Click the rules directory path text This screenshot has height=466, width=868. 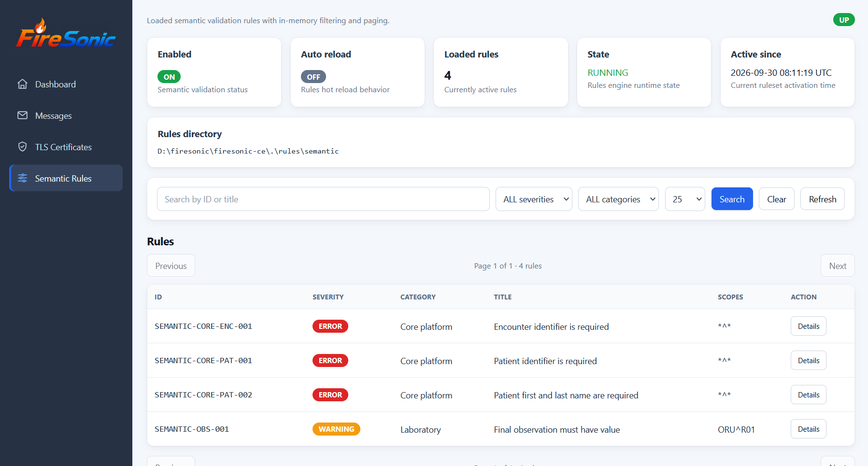coord(248,151)
